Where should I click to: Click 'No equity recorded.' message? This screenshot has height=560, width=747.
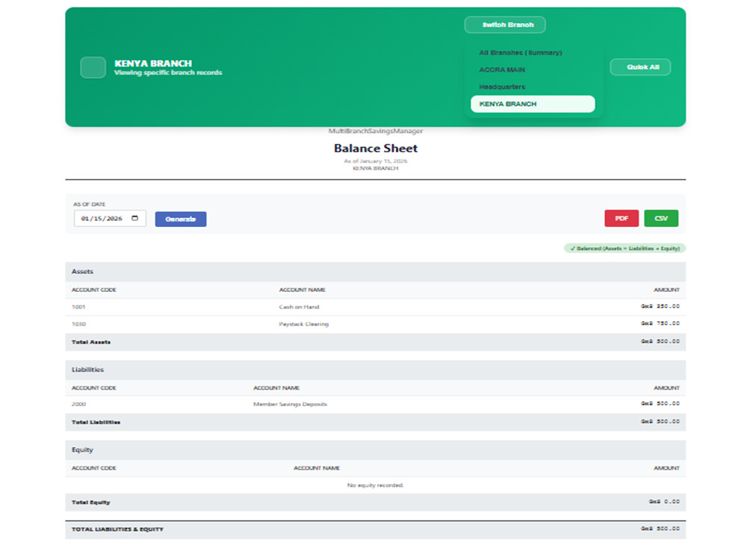pos(376,485)
